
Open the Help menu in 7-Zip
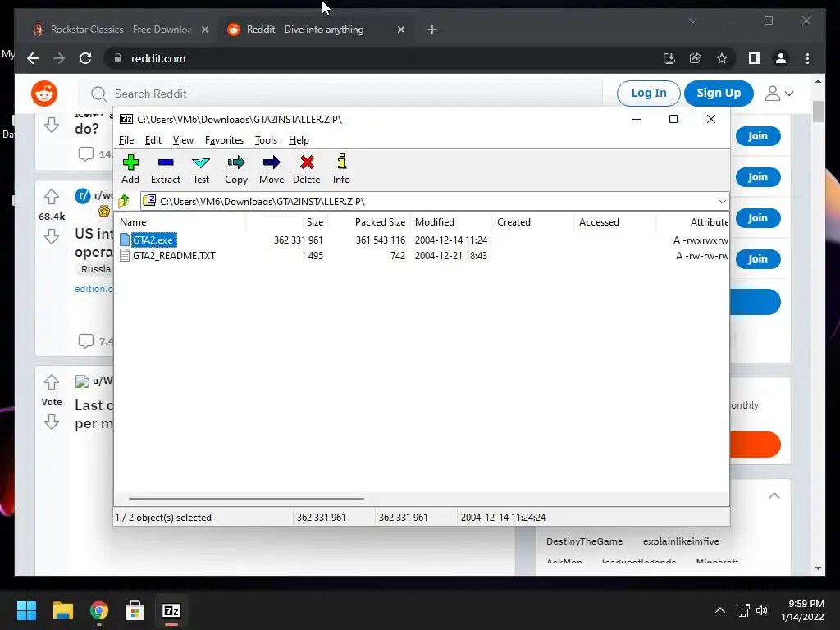[299, 140]
